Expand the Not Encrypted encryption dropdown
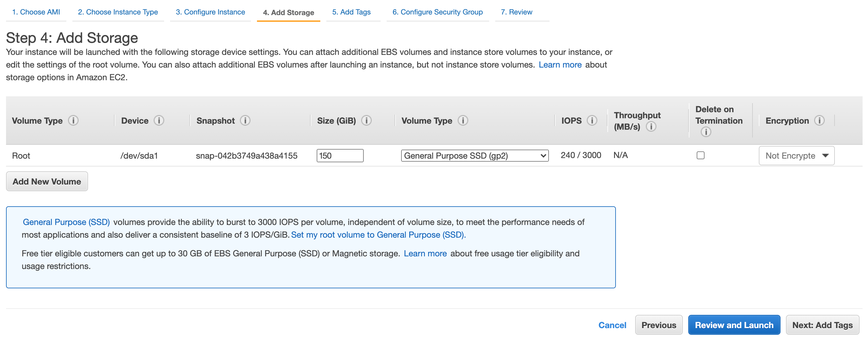The height and width of the screenshot is (342, 868). 796,156
